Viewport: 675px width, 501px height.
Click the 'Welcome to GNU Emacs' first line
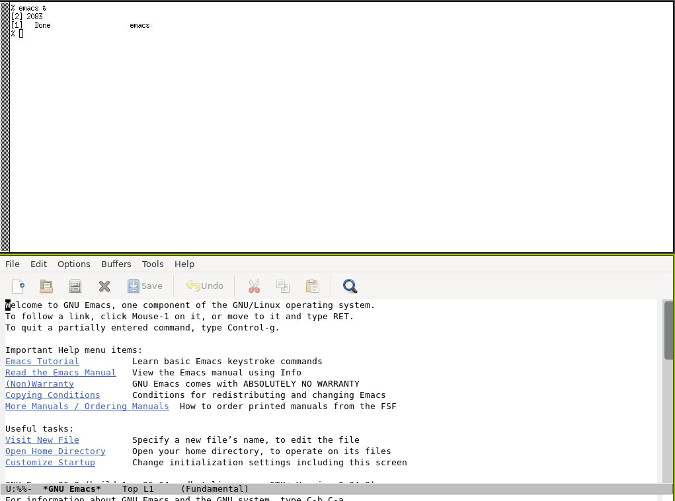190,305
